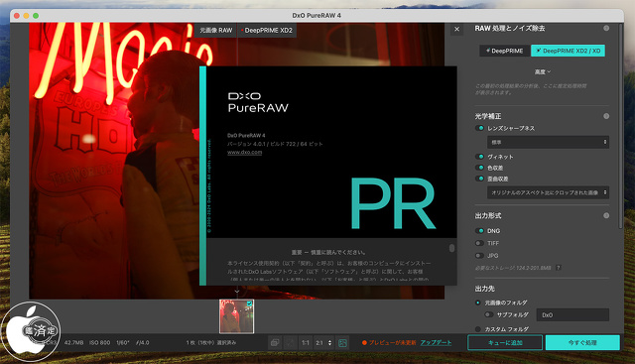Click the キューに追加 button
This screenshot has width=635, height=364.
click(505, 342)
